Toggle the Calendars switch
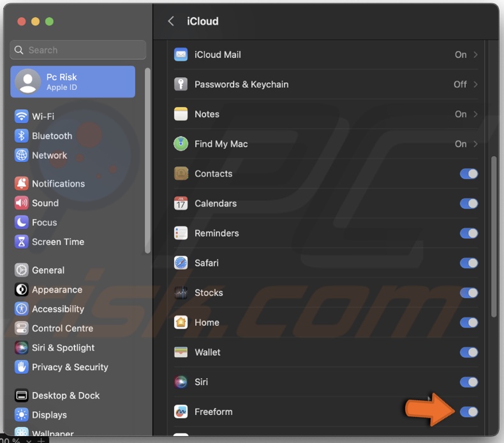The height and width of the screenshot is (443, 504). click(x=469, y=203)
